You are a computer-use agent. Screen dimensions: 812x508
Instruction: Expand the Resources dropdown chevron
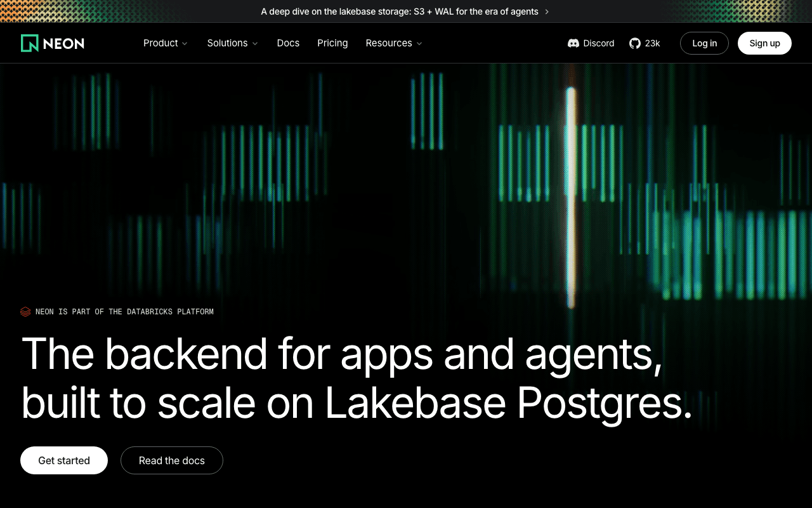pos(419,44)
